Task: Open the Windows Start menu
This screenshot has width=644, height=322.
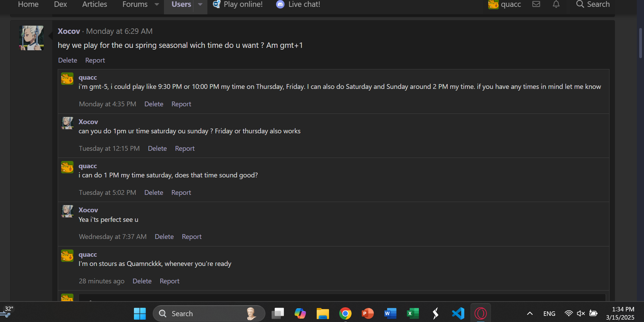Action: tap(140, 313)
